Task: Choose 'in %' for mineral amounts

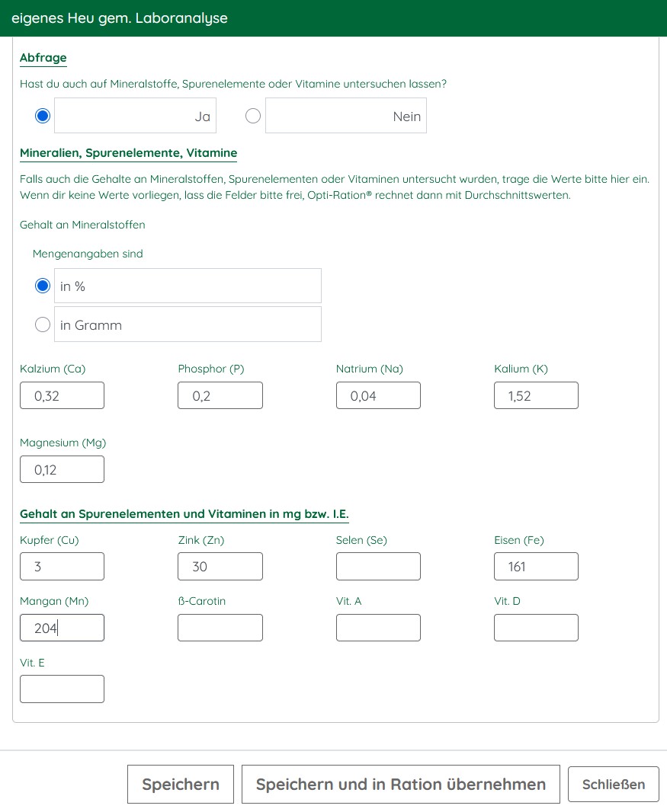Action: [x=43, y=286]
